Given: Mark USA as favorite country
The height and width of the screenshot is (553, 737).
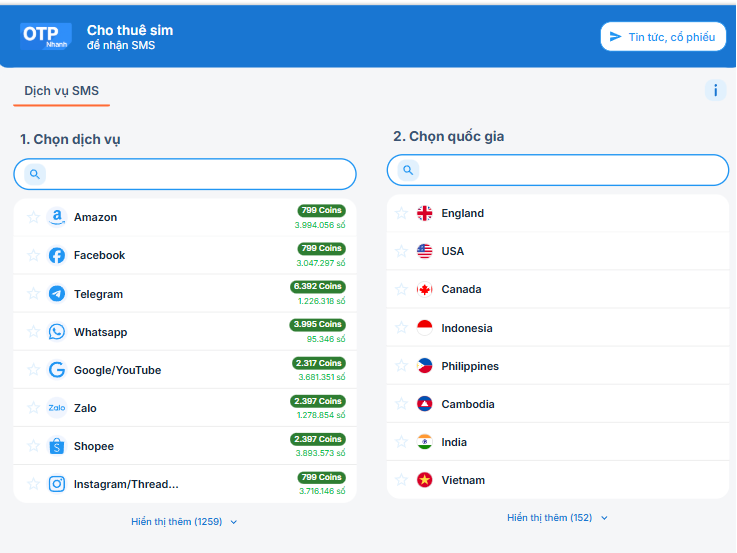Looking at the screenshot, I should tap(401, 251).
